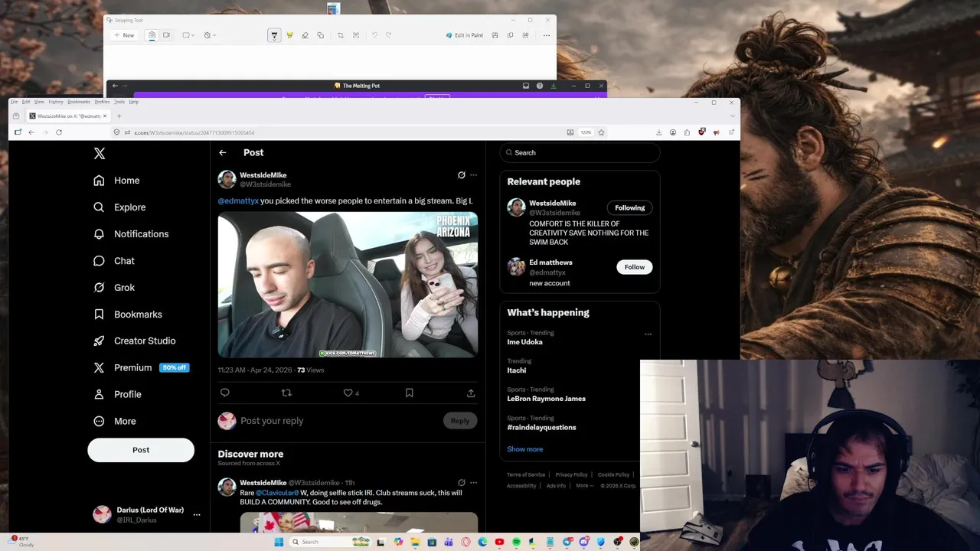Open Profile in the X sidebar
Viewport: 980px width, 551px height.
coord(117,395)
